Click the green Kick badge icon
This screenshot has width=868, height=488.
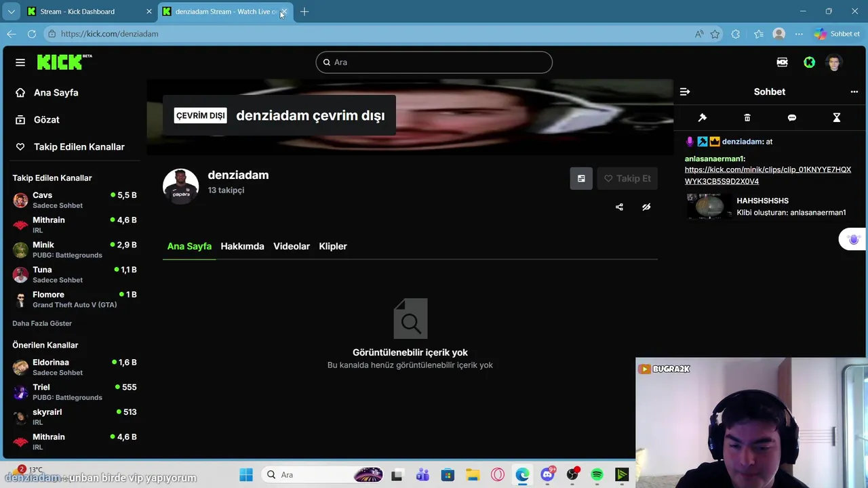click(809, 62)
